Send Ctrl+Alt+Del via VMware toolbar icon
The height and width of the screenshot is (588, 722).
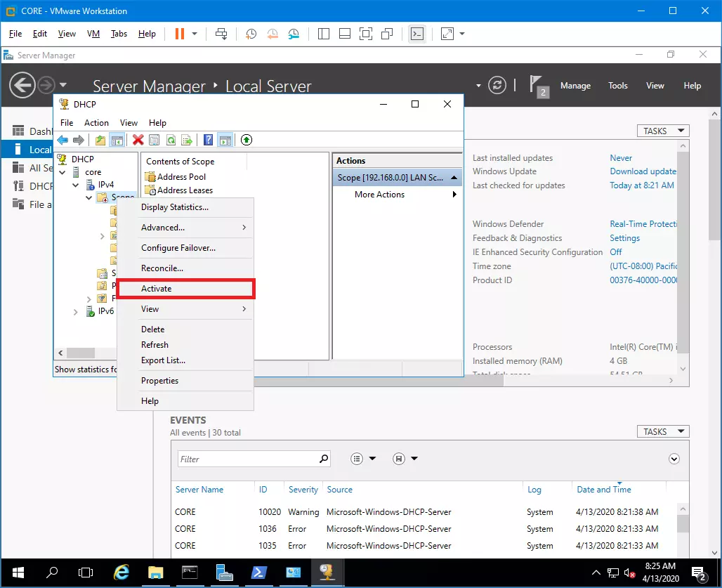[x=221, y=34]
